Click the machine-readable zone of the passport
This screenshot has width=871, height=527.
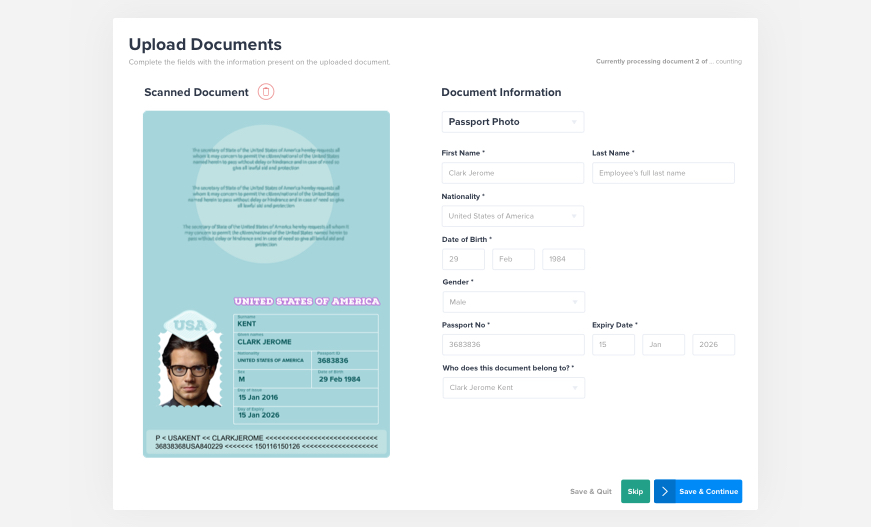coord(266,442)
